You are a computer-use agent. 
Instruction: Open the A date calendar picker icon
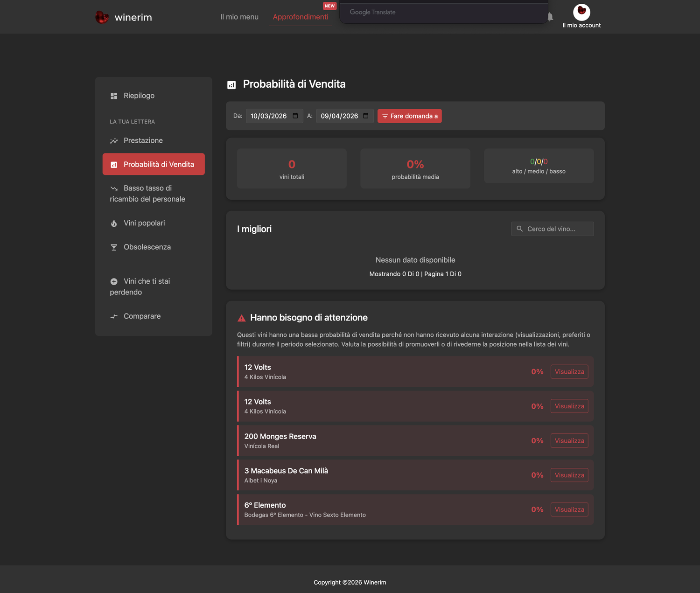point(366,116)
